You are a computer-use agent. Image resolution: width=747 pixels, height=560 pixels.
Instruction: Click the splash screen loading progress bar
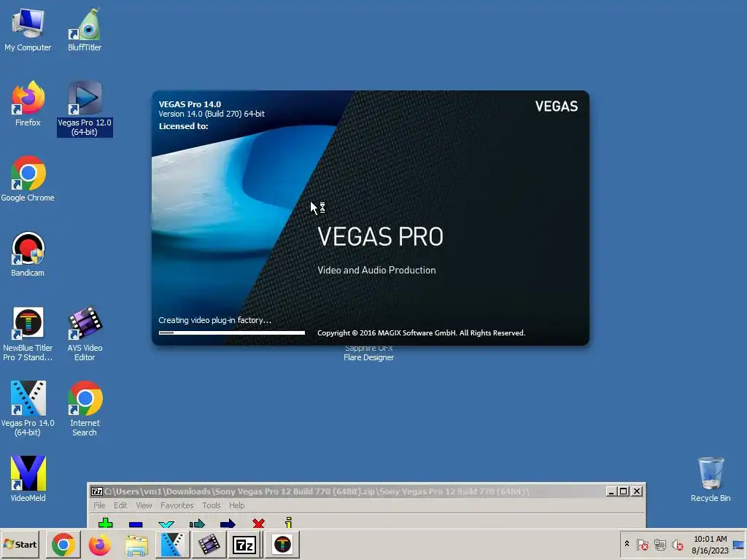(231, 332)
